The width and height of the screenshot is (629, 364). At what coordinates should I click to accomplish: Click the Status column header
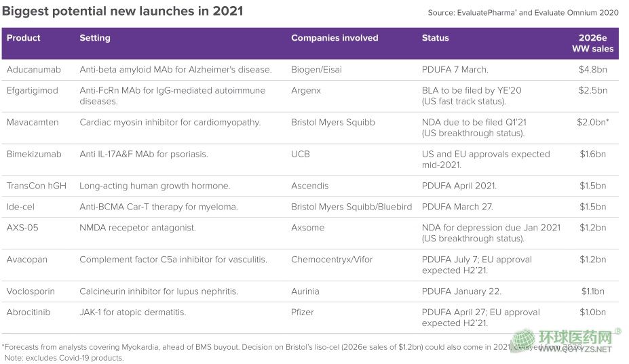(x=435, y=38)
